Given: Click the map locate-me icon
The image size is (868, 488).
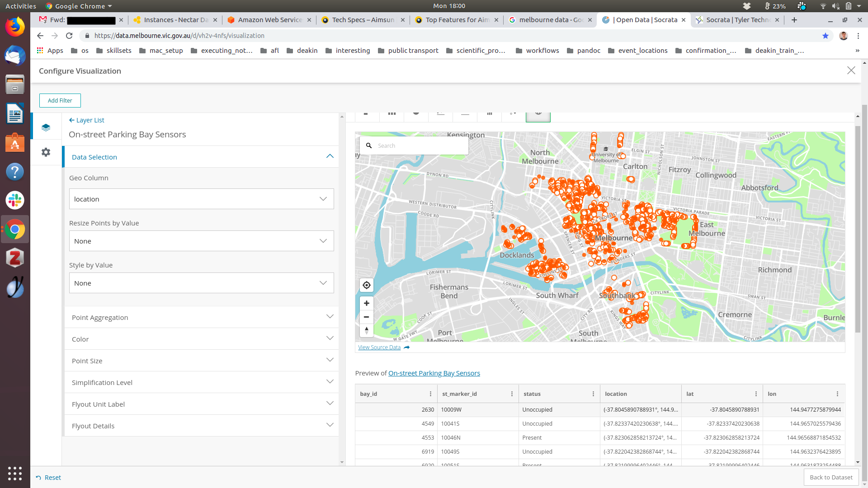Looking at the screenshot, I should coord(366,285).
